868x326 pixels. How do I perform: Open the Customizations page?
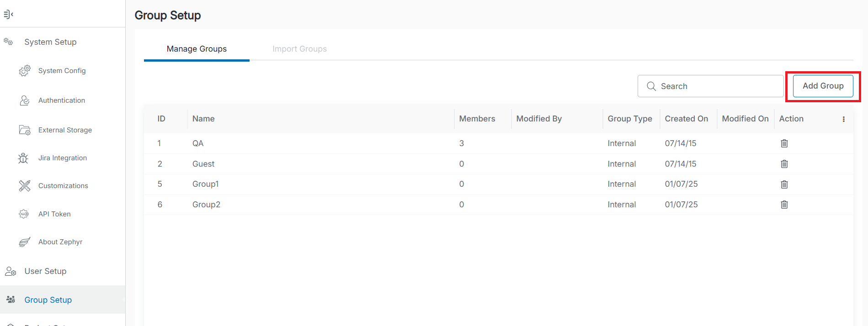[63, 186]
